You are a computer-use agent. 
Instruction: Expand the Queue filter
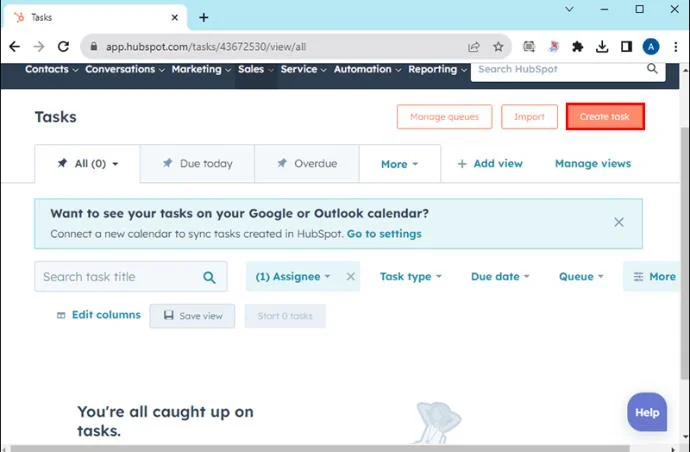[x=581, y=276]
